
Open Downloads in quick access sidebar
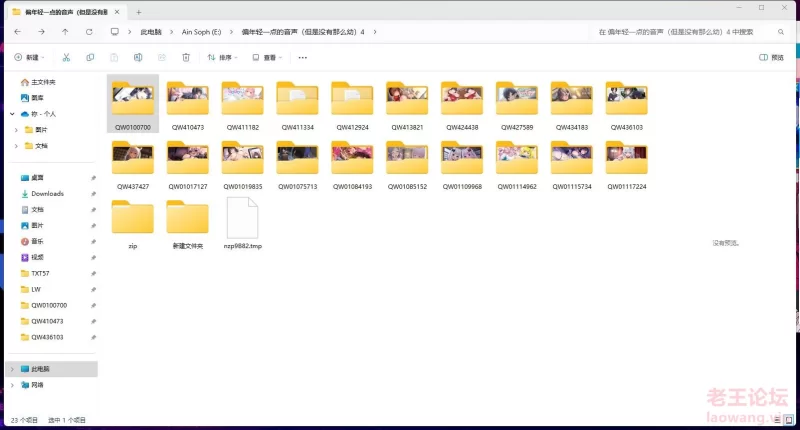pyautogui.click(x=42, y=194)
